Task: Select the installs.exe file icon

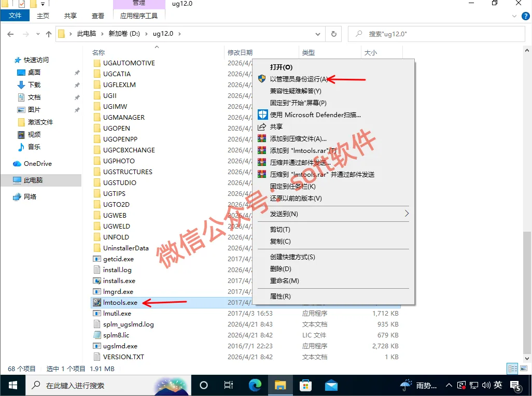Action: point(97,281)
